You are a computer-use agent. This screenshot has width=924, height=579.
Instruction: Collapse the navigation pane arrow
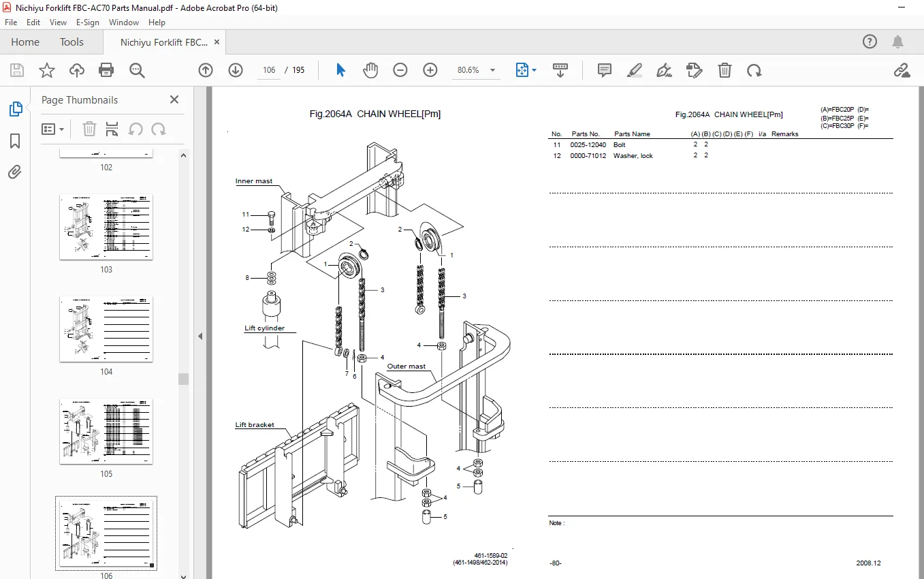200,336
